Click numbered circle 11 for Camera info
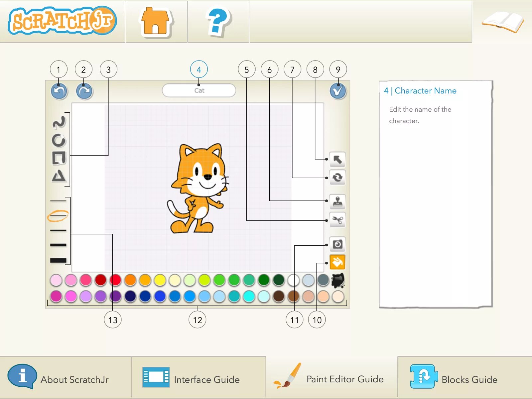This screenshot has width=532, height=399. (x=294, y=320)
